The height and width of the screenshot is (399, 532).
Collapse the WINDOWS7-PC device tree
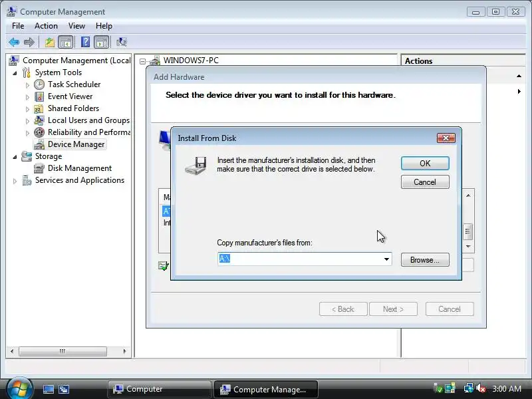pos(142,61)
